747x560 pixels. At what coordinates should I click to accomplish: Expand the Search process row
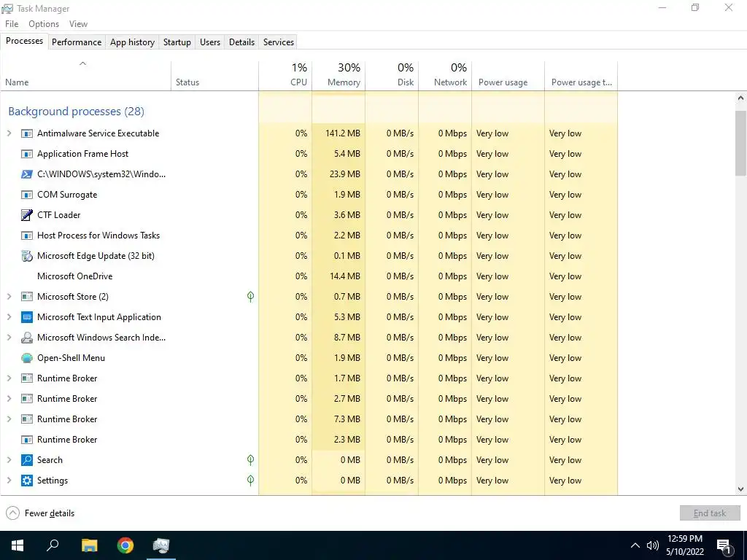[9, 460]
